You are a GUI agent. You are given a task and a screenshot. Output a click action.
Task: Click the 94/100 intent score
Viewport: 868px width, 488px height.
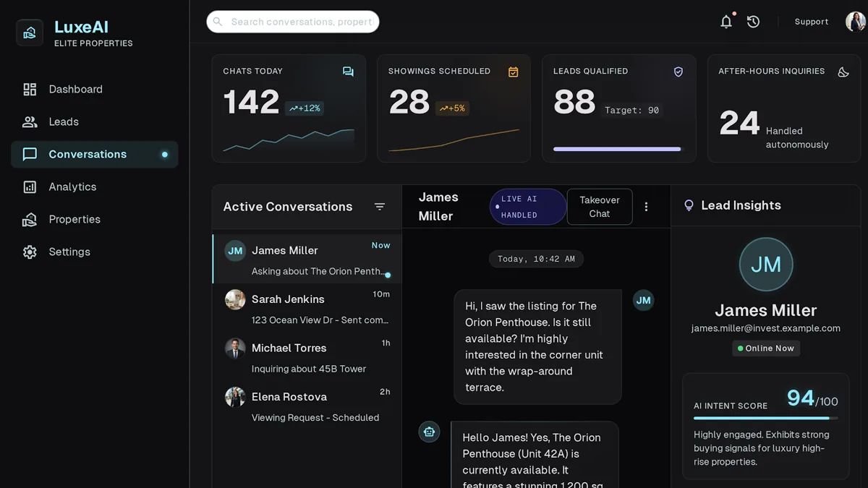[812, 398]
